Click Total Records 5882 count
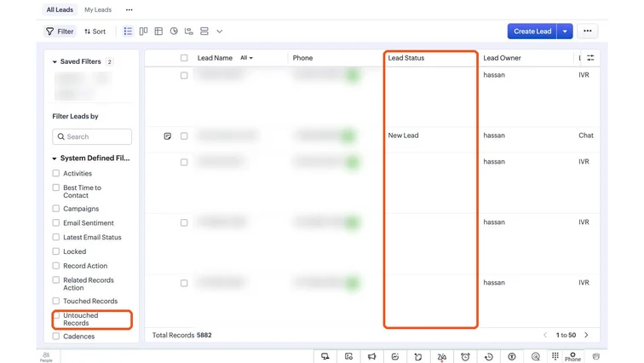The image size is (644, 363). [182, 335]
